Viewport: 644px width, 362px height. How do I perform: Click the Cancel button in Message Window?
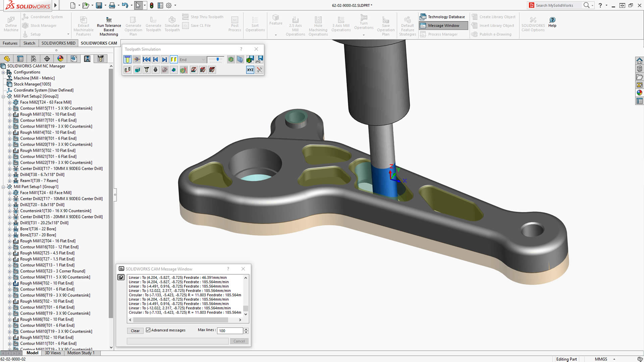pyautogui.click(x=239, y=341)
